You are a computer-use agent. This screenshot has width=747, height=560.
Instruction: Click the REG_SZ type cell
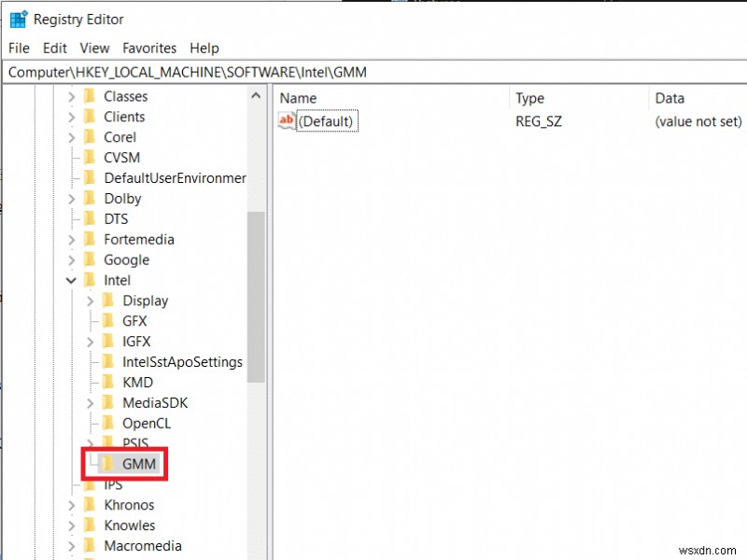pyautogui.click(x=539, y=121)
